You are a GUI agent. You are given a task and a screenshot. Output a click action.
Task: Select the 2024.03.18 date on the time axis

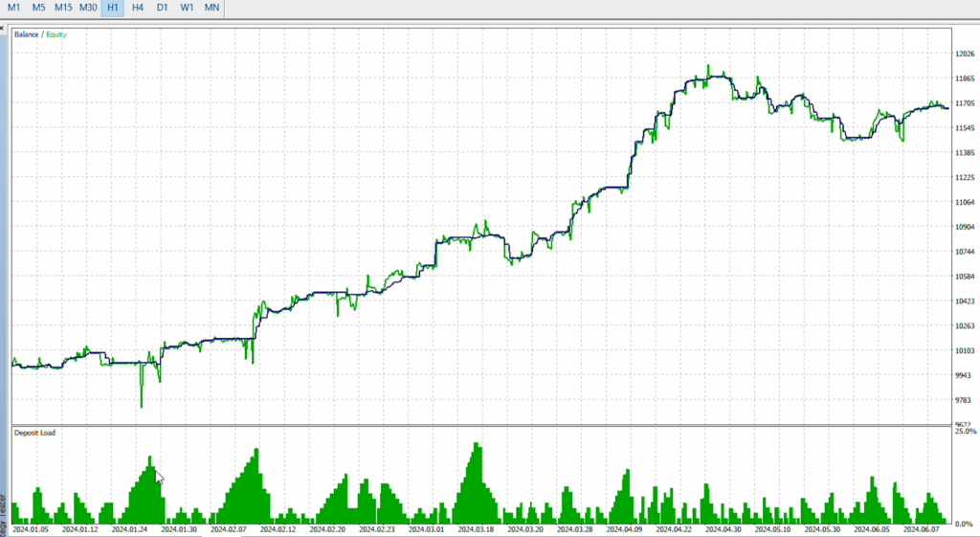click(x=477, y=528)
